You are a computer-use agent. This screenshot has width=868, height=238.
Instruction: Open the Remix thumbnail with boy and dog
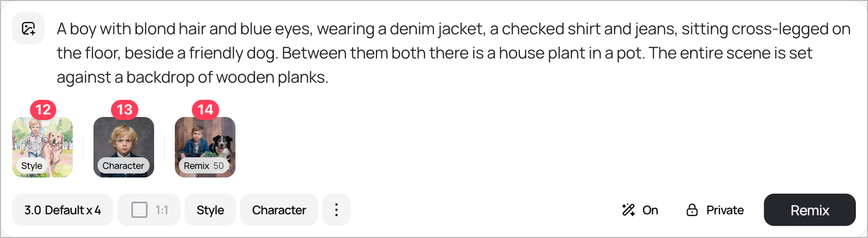click(205, 141)
